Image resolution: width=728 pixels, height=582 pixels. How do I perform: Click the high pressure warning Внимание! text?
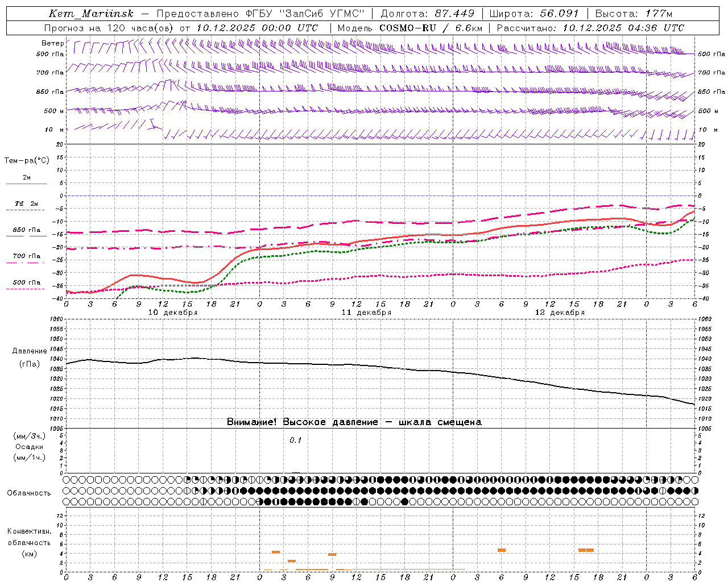click(x=354, y=422)
